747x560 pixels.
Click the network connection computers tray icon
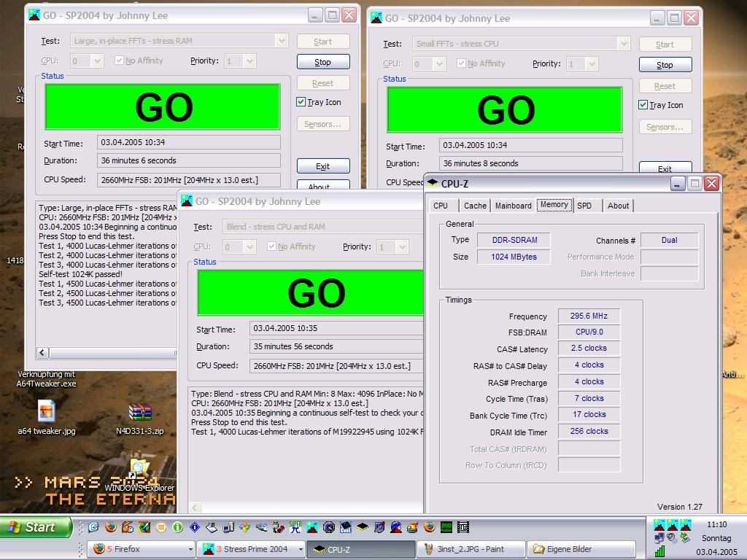[659, 538]
